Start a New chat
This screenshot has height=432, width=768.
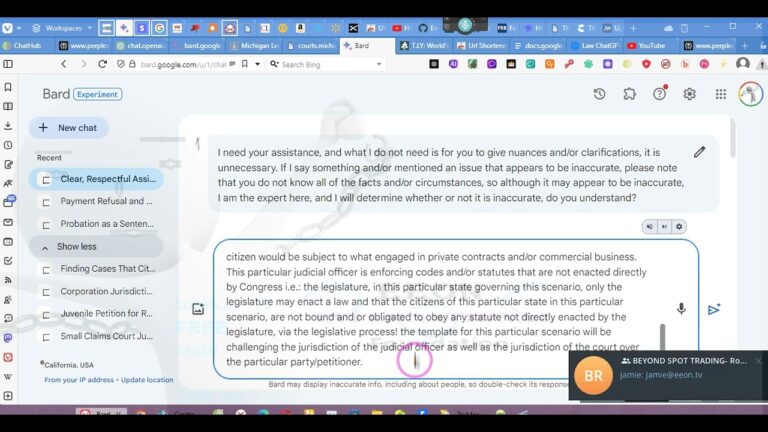tap(68, 128)
